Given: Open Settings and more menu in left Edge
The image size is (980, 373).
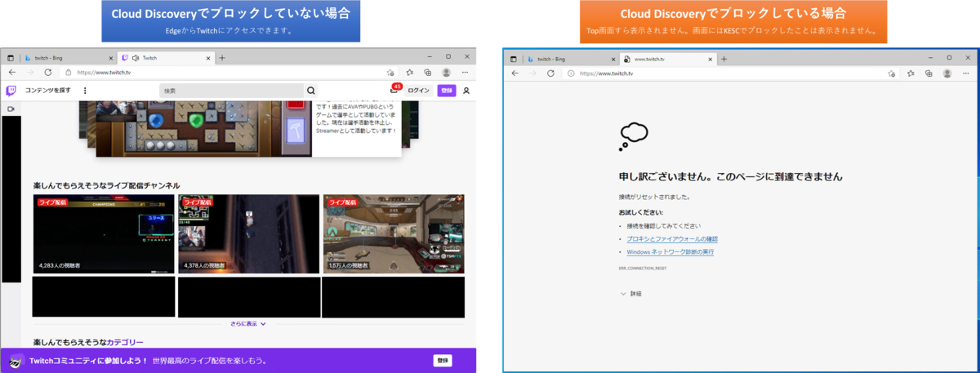Looking at the screenshot, I should [x=465, y=73].
